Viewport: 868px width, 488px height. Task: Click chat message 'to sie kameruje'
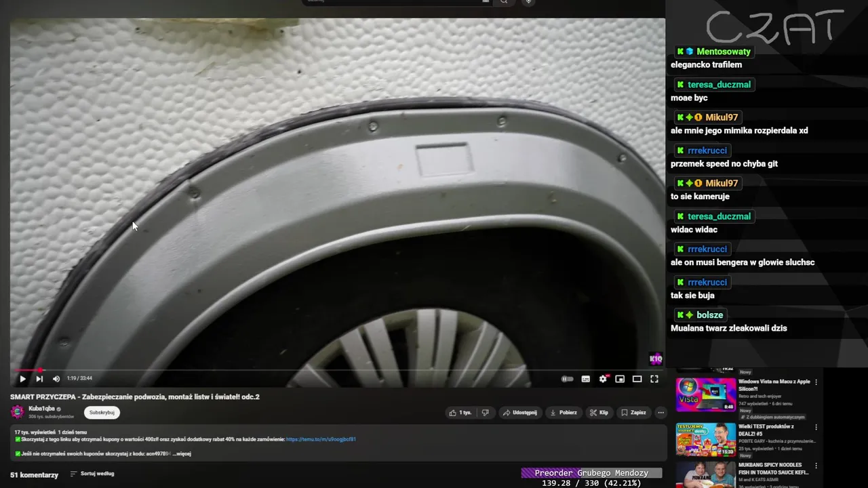click(x=700, y=197)
